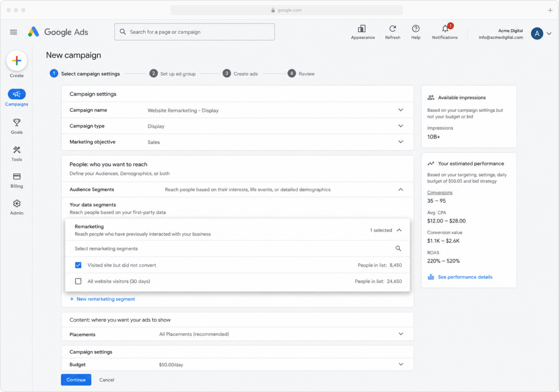Expand the Campaign type row

(400, 126)
